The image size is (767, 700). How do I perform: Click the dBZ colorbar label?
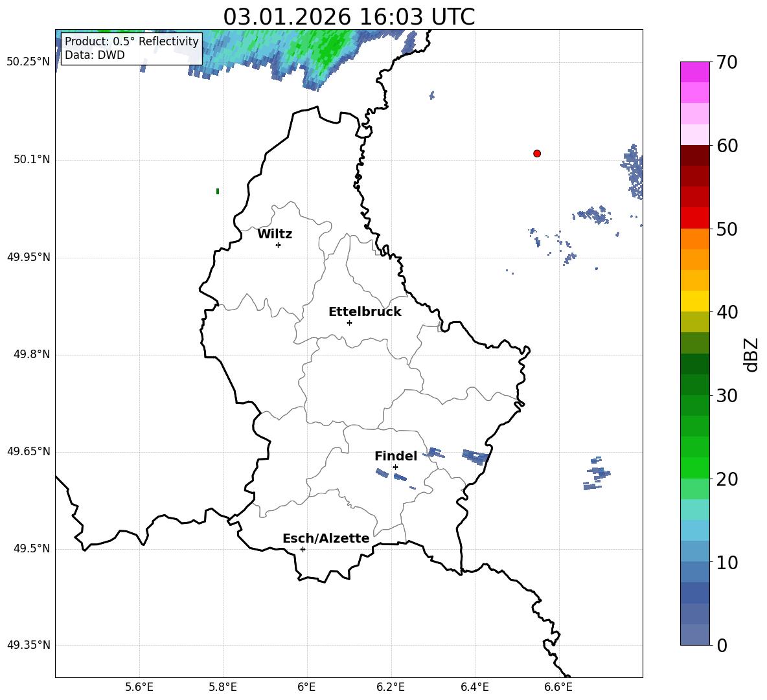click(751, 354)
